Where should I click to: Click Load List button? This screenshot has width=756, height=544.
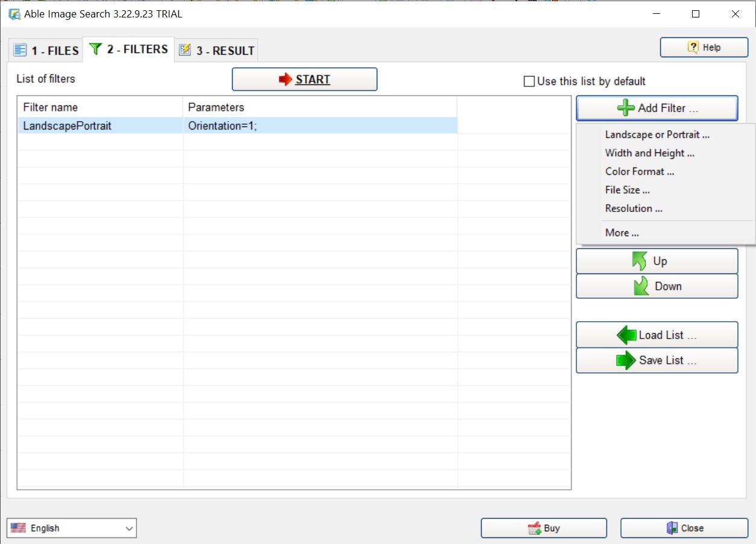(657, 335)
